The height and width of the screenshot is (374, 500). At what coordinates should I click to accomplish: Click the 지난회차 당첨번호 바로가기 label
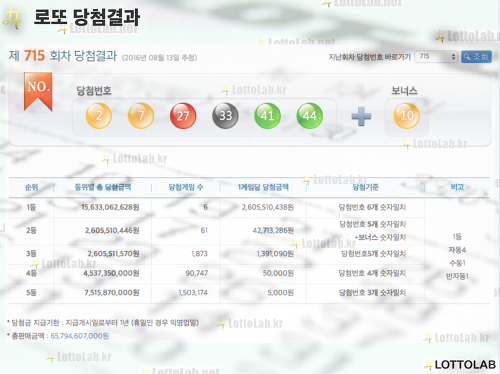(x=370, y=57)
